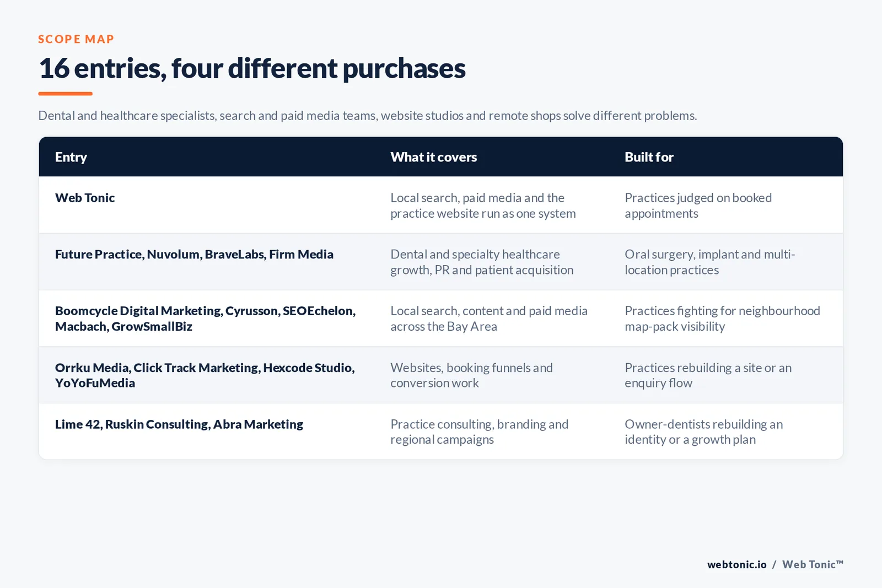The width and height of the screenshot is (882, 588).
Task: Select the Future Practice, Nuvolum, BraveLabs entry
Action: click(x=194, y=254)
